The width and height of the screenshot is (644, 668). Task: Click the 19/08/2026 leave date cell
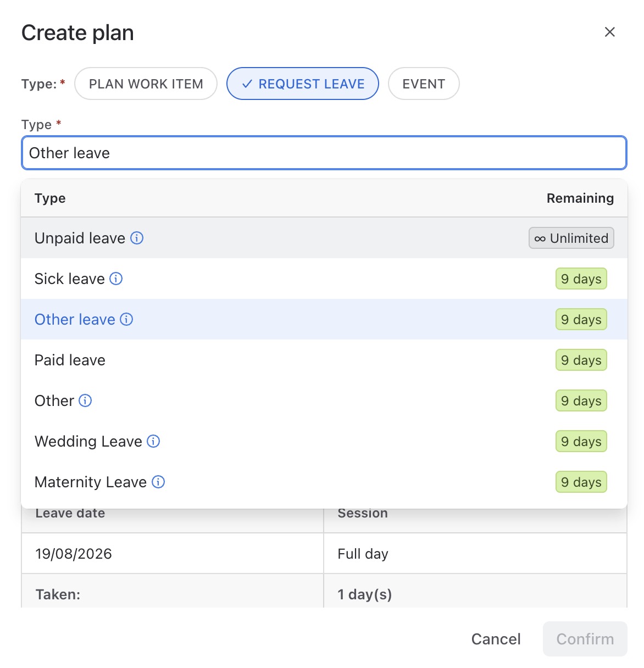(x=173, y=553)
